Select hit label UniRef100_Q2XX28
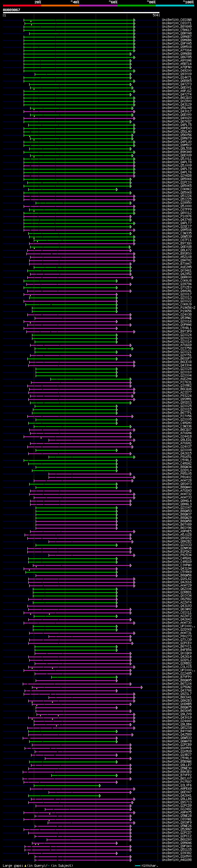The width and height of the screenshot is (197, 868). (177, 369)
